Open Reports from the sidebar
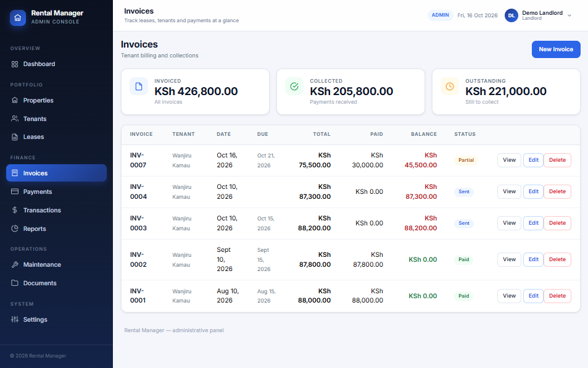 56,228
